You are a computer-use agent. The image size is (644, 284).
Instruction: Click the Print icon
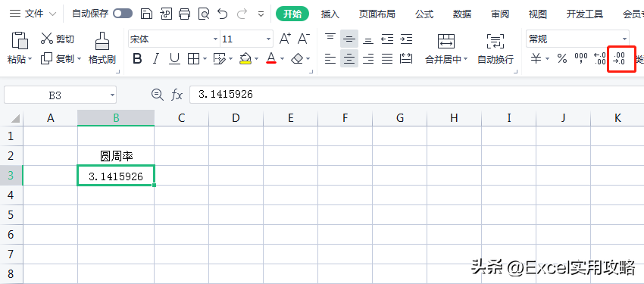[184, 14]
